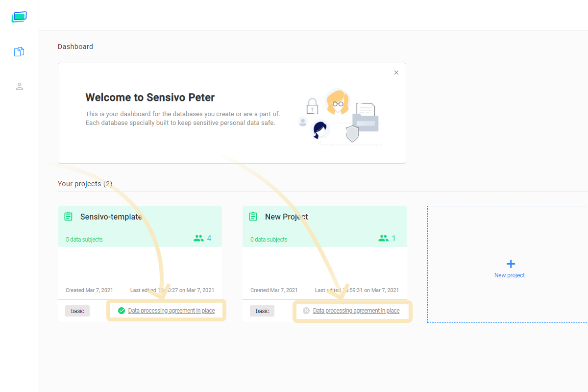Click the member count 4 on Sensivo-template
The height and width of the screenshot is (392, 588).
click(x=209, y=238)
